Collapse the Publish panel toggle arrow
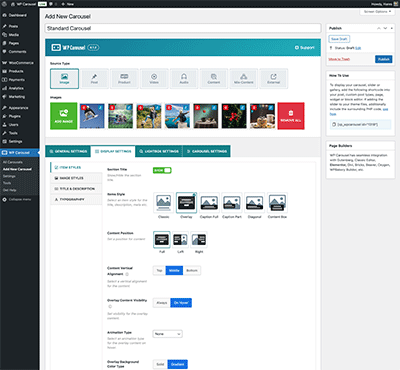 [x=391, y=28]
